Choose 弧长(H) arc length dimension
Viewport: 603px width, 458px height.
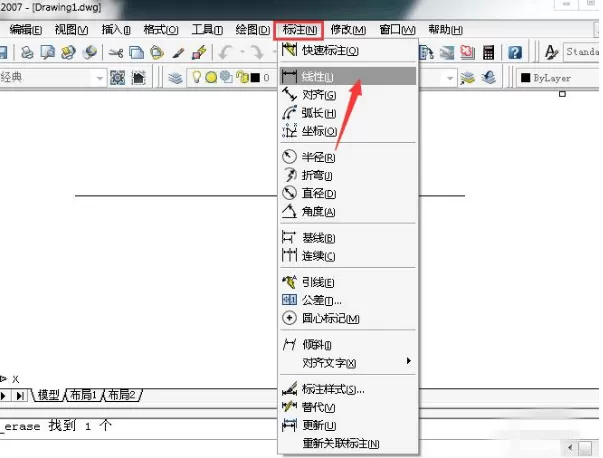click(348, 113)
